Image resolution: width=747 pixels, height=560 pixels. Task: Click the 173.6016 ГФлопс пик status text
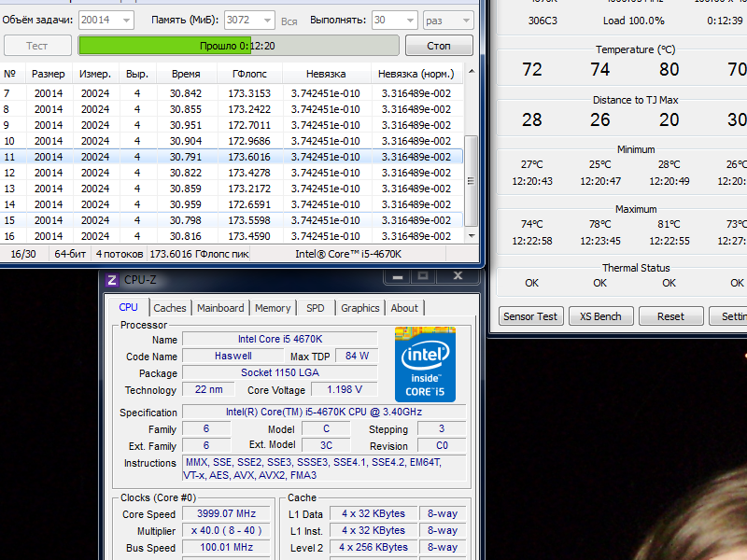coord(199,254)
